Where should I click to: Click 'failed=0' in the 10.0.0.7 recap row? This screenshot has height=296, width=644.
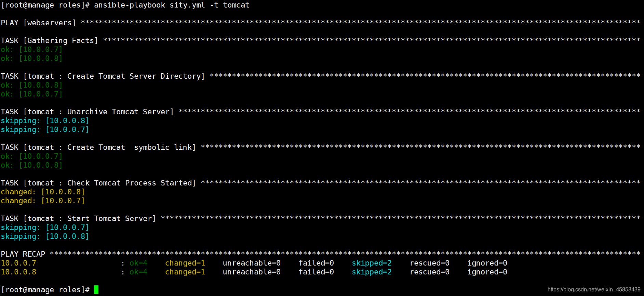click(317, 263)
